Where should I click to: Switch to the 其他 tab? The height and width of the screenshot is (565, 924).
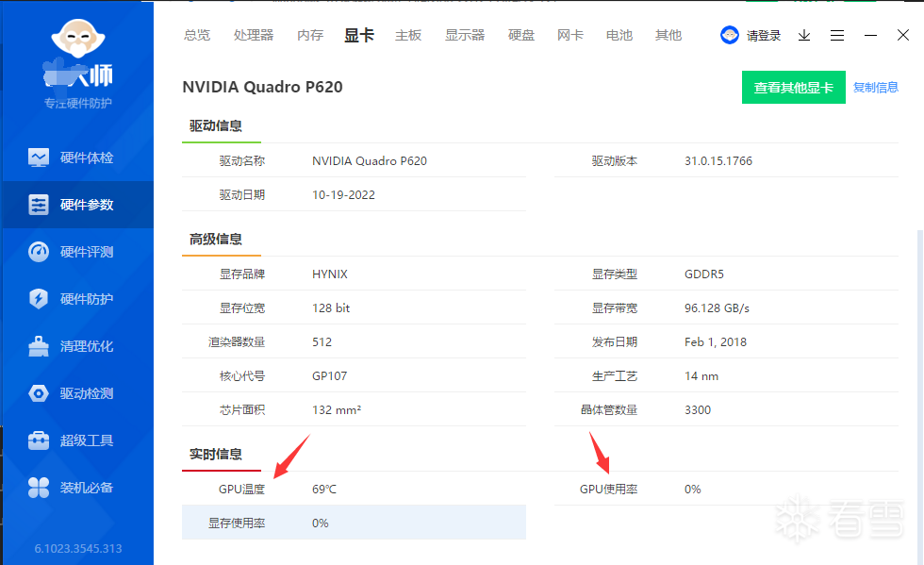668,36
